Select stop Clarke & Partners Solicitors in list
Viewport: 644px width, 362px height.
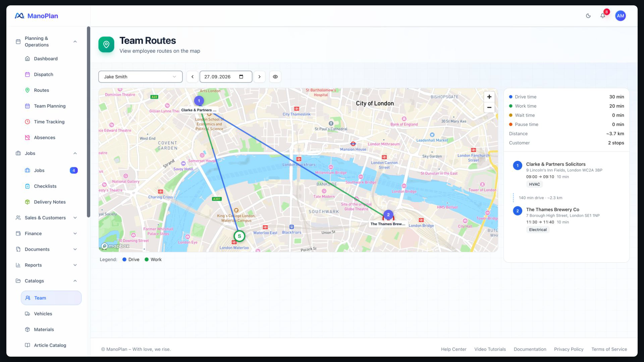pos(566,174)
